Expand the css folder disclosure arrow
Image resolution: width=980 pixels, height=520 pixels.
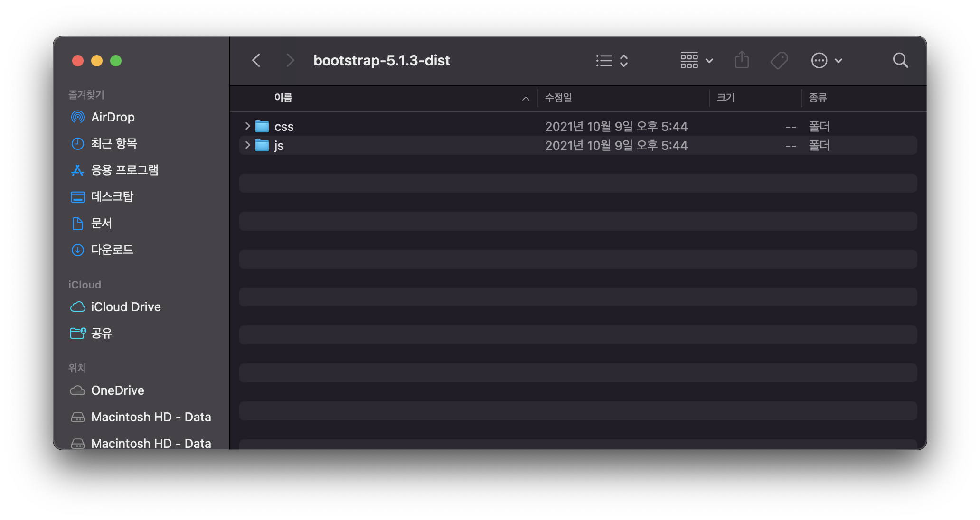click(247, 126)
